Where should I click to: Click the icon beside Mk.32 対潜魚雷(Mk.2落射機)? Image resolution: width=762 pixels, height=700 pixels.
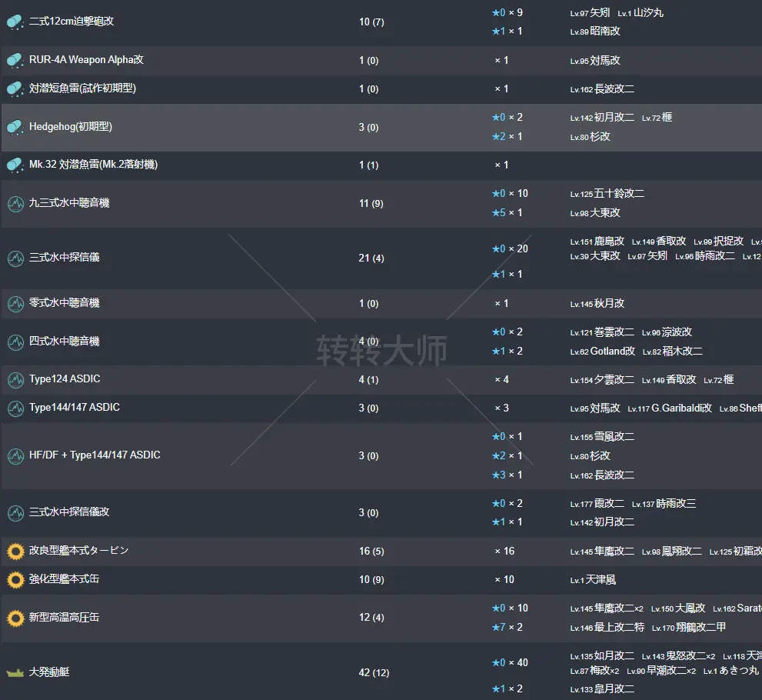15,165
